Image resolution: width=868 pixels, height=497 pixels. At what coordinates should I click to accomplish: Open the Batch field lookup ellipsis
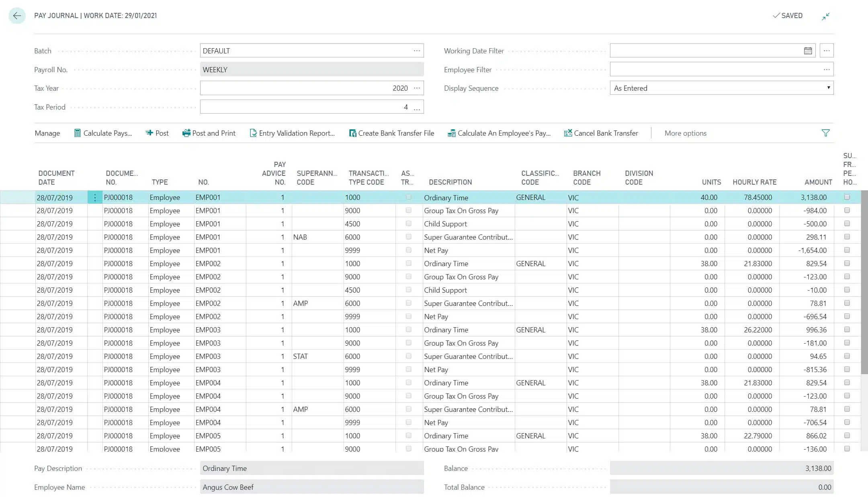tap(417, 51)
